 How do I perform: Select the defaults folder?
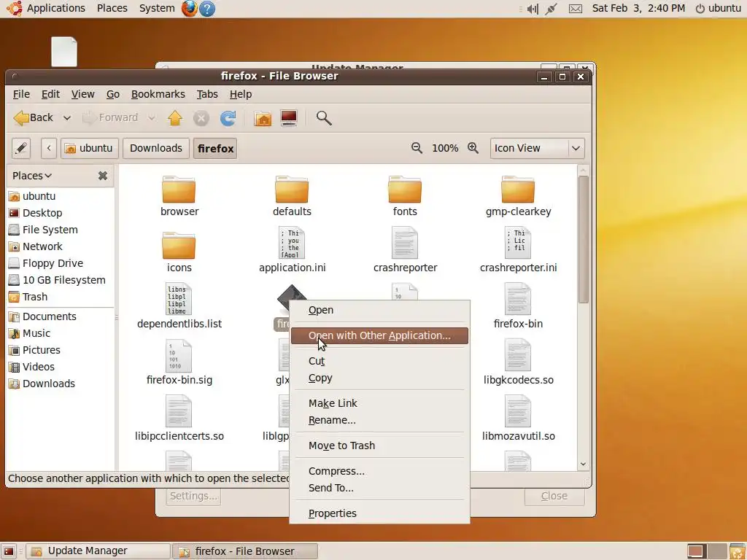coord(292,196)
